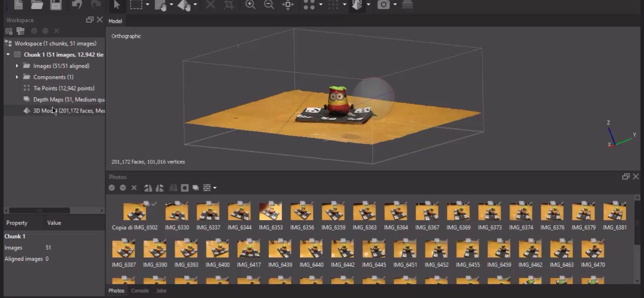Screen dimensions: 644x298
Task: Select Tie Points item in Workspace tree
Action: point(64,88)
